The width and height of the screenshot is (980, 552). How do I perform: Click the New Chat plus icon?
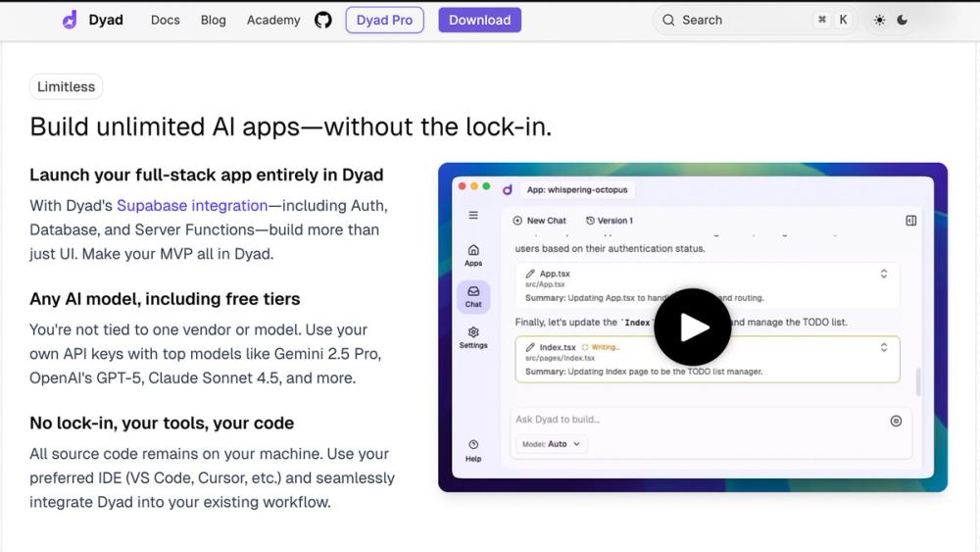(517, 221)
